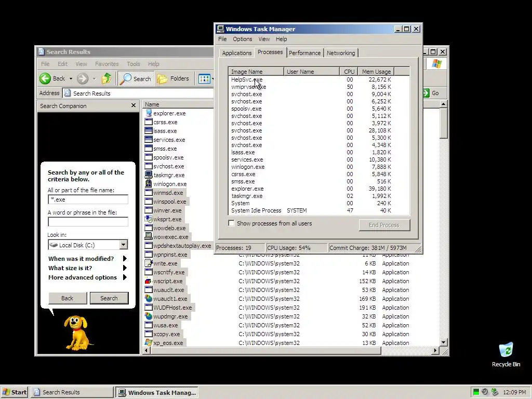Click the grayed Forward arrow in Search Results toolbar
The height and width of the screenshot is (399, 532).
pyautogui.click(x=83, y=78)
